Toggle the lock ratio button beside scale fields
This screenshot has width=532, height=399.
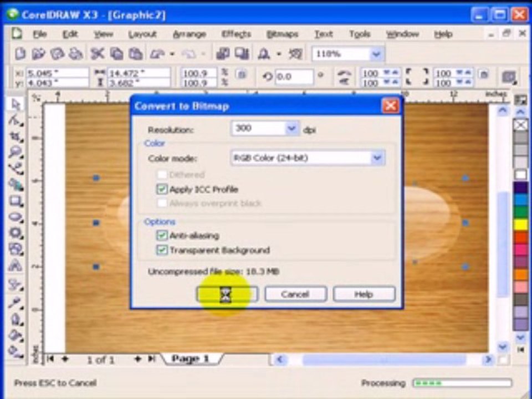241,75
